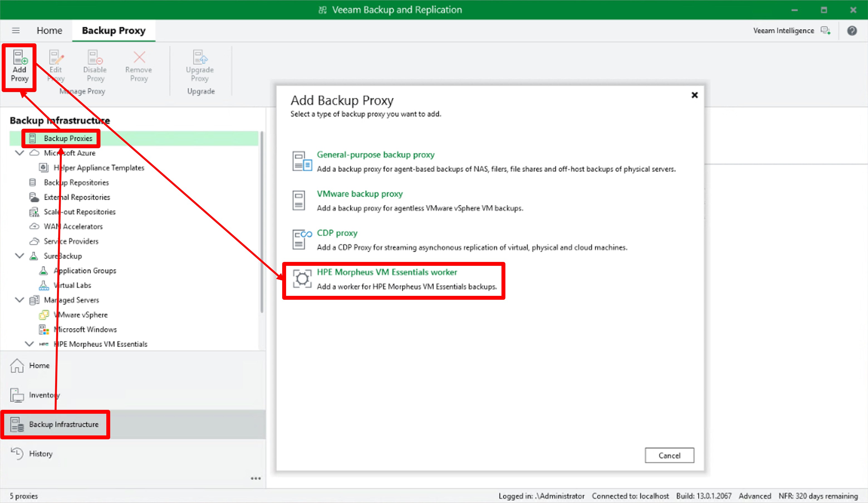Click the Edit Proxy ribbon icon
The width and height of the screenshot is (868, 503).
pyautogui.click(x=56, y=57)
